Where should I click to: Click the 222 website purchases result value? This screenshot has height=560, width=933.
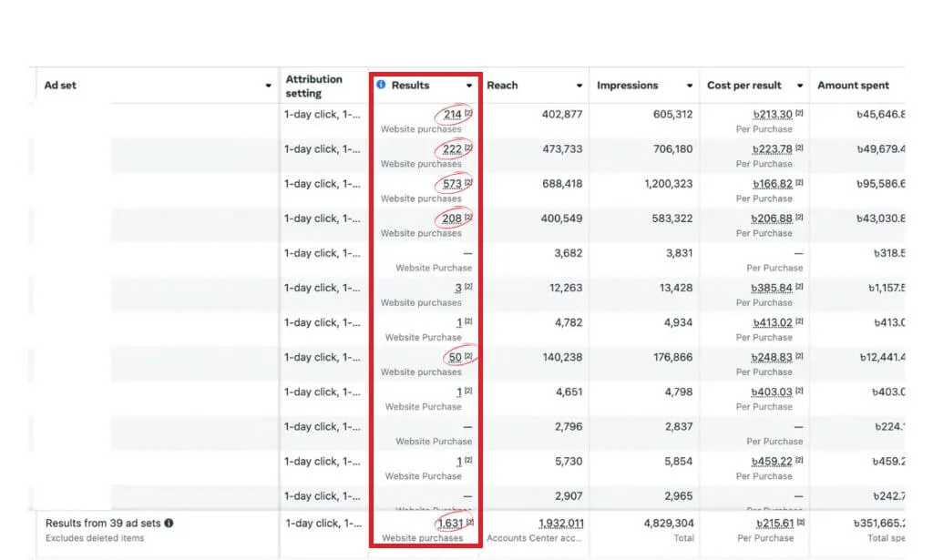[453, 149]
